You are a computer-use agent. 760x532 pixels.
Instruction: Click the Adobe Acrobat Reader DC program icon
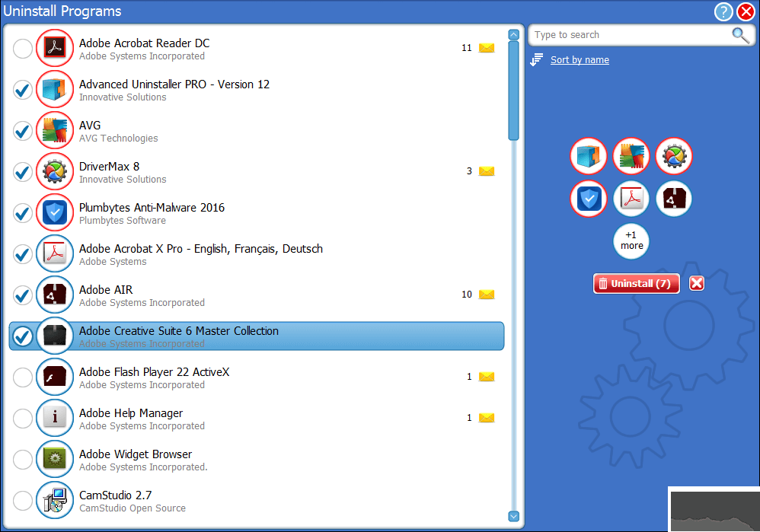55,48
